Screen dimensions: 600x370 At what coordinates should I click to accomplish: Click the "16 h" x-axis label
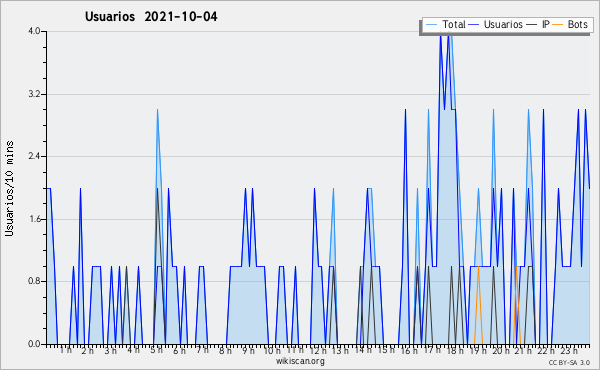[409, 351]
